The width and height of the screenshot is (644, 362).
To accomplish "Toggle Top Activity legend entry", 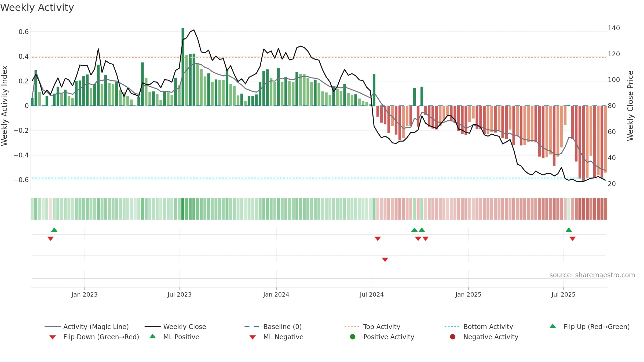I will (372, 327).
